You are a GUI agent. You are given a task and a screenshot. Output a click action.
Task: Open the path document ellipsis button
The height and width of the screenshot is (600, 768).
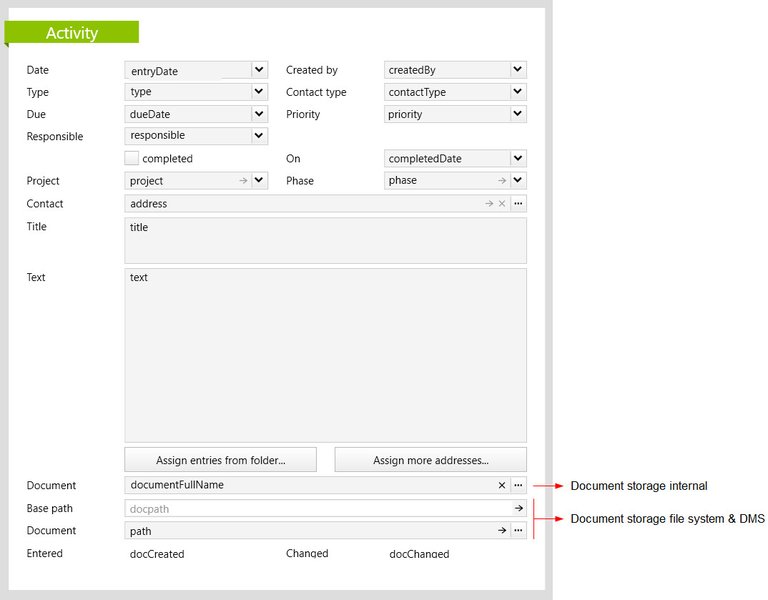tap(518, 530)
